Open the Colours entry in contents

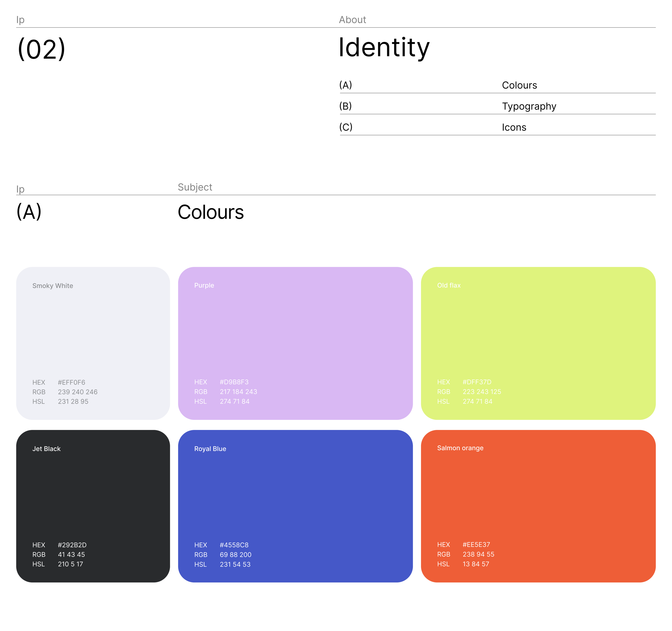(519, 85)
